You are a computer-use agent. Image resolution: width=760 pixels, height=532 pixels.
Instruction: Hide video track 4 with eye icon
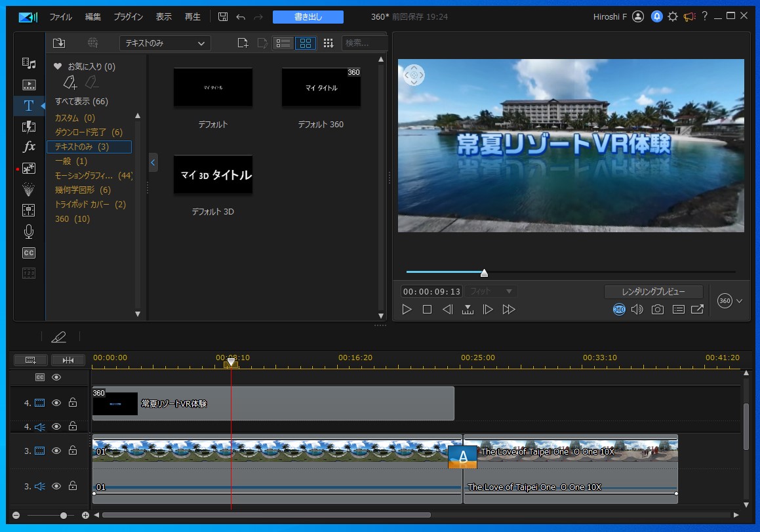pyautogui.click(x=56, y=403)
